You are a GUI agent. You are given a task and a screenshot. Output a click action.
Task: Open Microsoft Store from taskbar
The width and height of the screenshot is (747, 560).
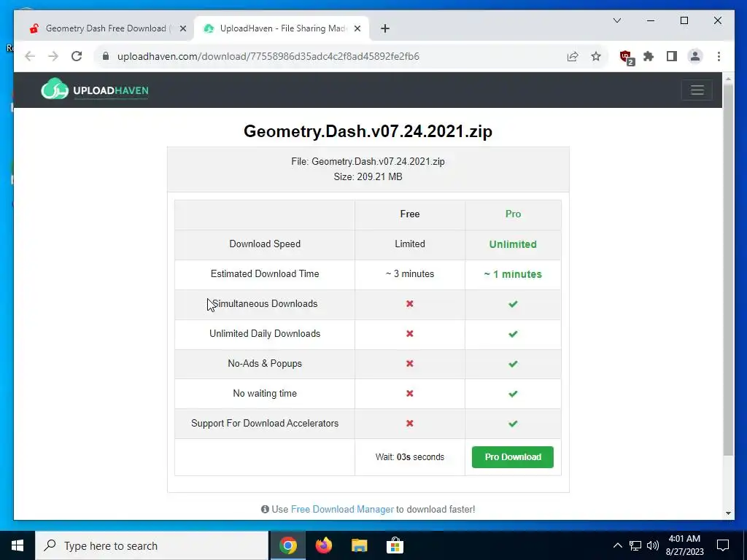(395, 545)
